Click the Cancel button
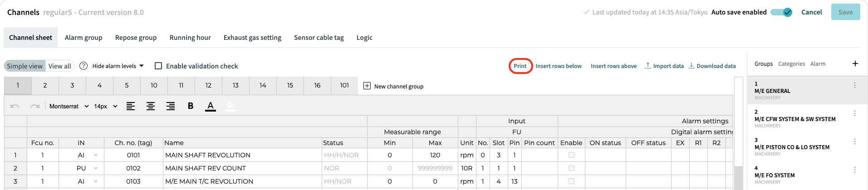This screenshot has width=868, height=190. click(x=811, y=12)
